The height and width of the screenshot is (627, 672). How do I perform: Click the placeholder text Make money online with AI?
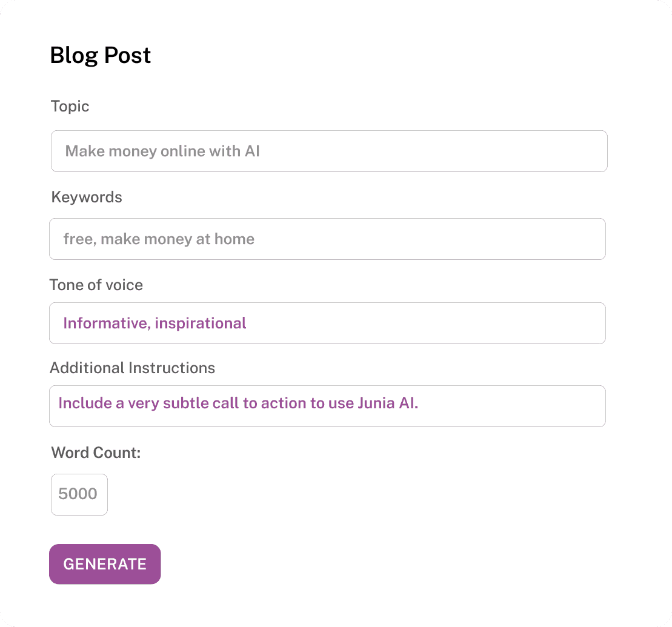[162, 151]
